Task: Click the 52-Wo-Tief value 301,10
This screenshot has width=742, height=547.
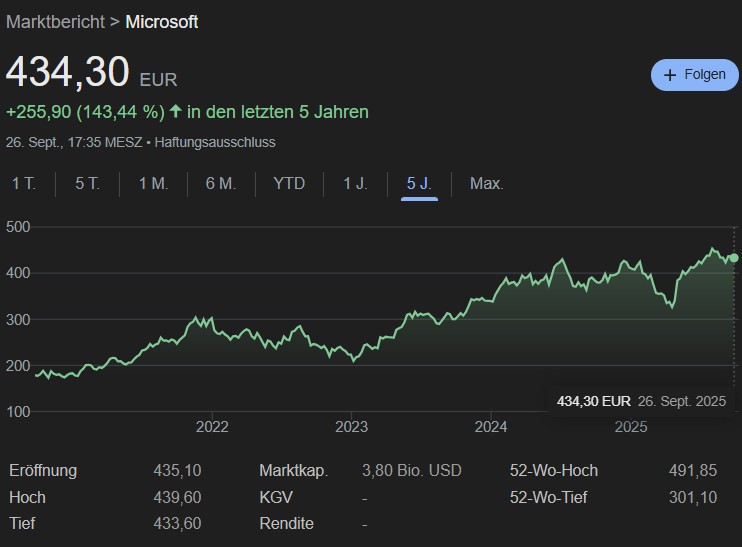Action: click(693, 497)
